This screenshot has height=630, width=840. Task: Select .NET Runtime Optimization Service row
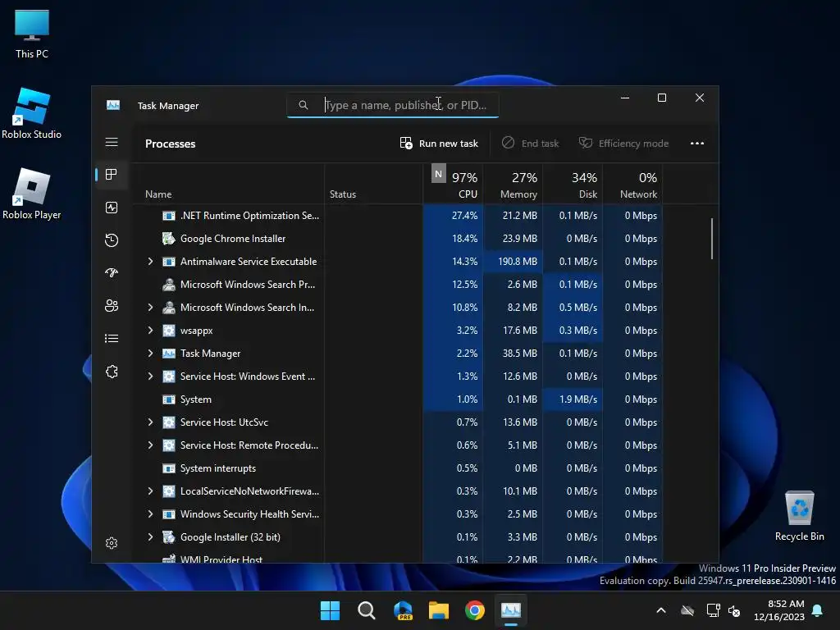click(x=399, y=216)
